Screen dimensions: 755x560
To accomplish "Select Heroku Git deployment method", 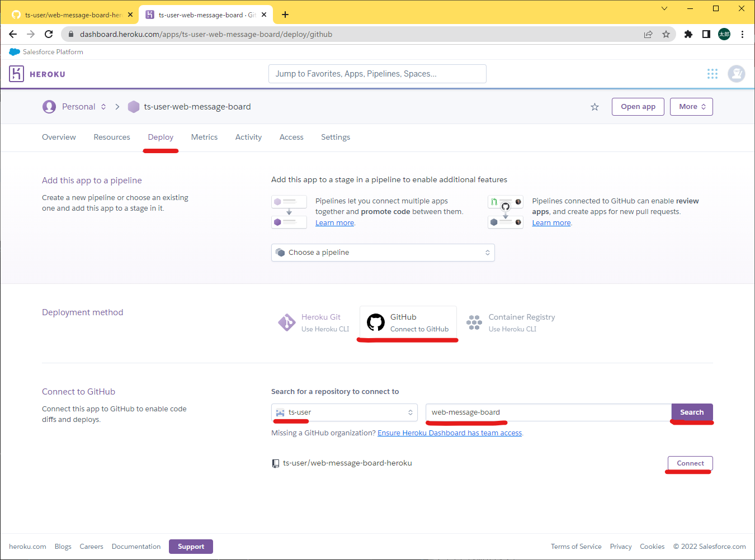I will click(313, 322).
